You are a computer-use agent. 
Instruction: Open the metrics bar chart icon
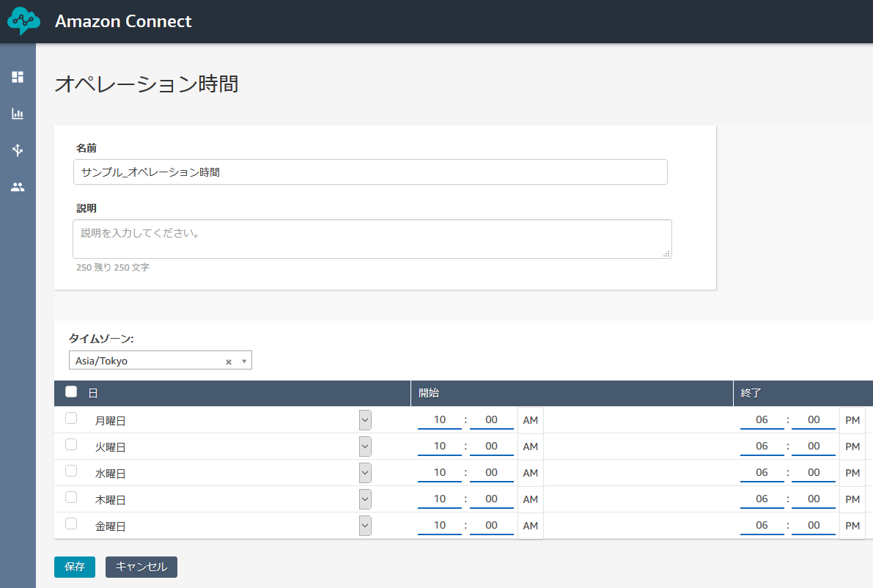[x=18, y=114]
